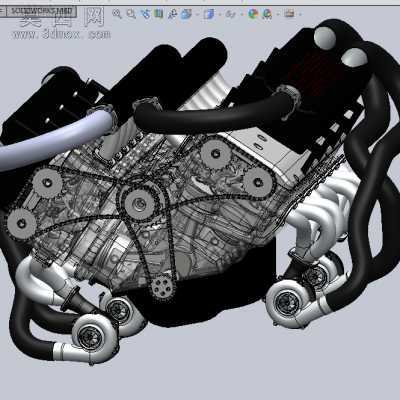This screenshot has height=400, width=400.
Task: Open the View Orientation cube icon
Action: pos(186,14)
